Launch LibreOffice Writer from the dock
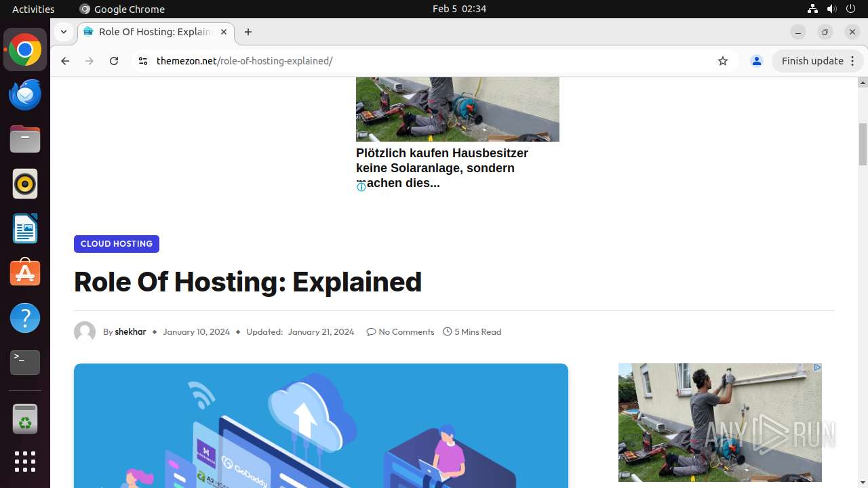Screen dimensions: 868x488 [25, 229]
